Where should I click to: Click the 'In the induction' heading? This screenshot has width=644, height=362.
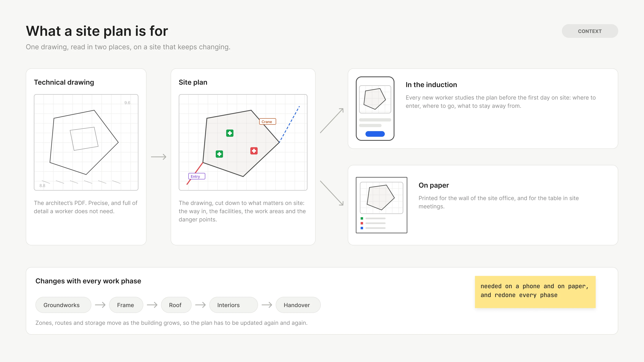coord(431,85)
